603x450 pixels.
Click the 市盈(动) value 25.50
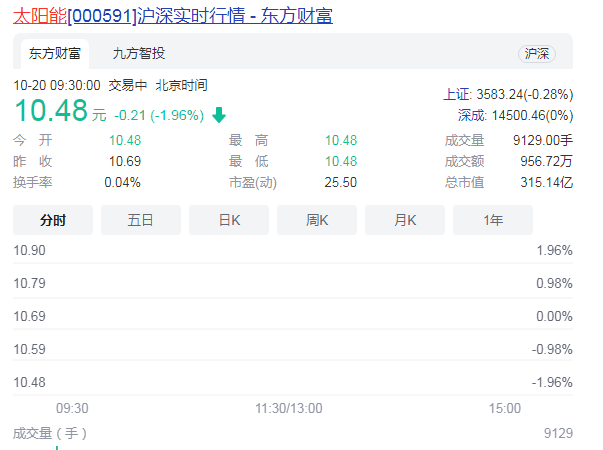[x=341, y=182]
